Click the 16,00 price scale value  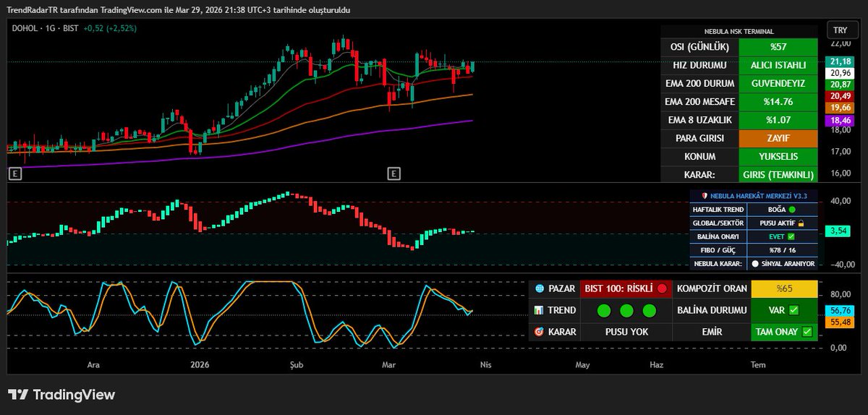(x=839, y=174)
